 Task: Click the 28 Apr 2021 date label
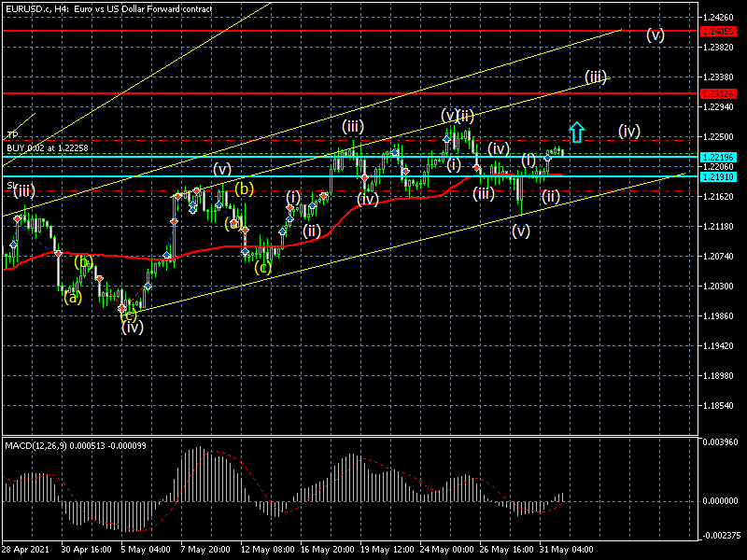coord(24,549)
